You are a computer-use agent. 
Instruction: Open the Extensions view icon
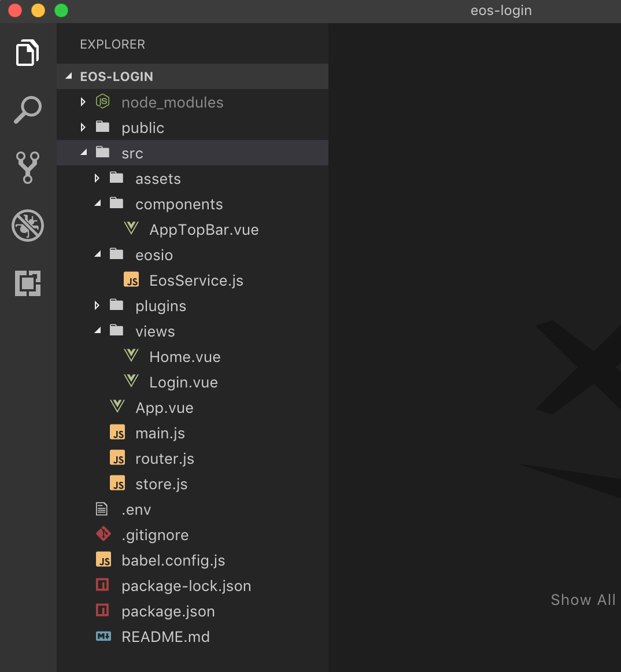(x=28, y=283)
